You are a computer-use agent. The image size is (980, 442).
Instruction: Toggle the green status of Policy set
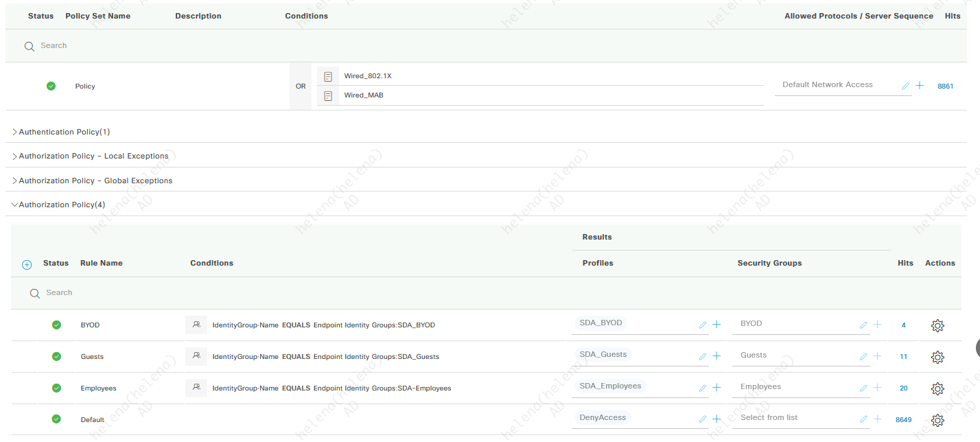(51, 86)
